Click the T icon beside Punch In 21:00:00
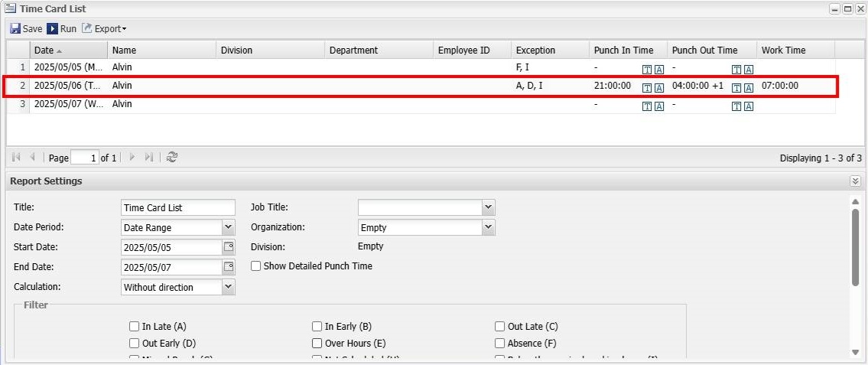This screenshot has width=868, height=365. pos(646,87)
